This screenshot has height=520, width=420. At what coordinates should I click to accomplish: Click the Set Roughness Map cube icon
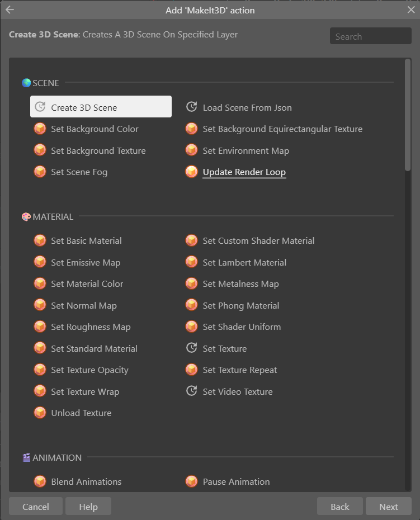(x=40, y=327)
